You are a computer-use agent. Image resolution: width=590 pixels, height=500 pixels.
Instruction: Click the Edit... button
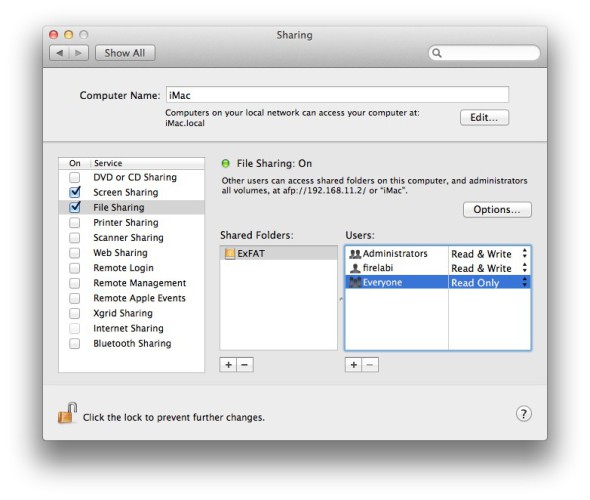[x=484, y=117]
